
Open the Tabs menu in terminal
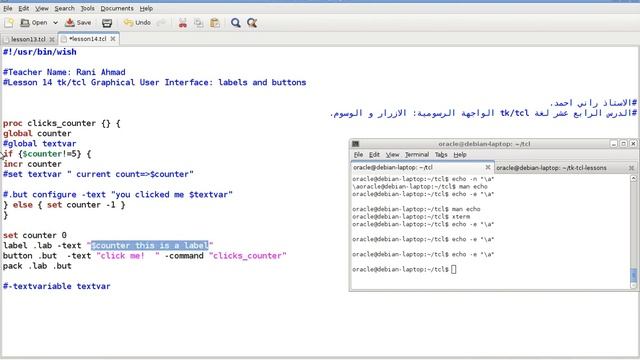pyautogui.click(x=441, y=155)
